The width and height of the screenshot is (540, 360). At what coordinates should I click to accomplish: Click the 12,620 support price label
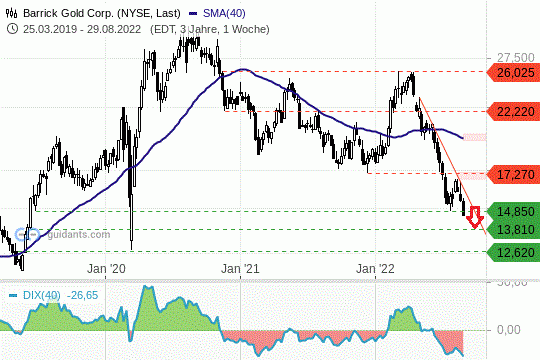coord(513,253)
